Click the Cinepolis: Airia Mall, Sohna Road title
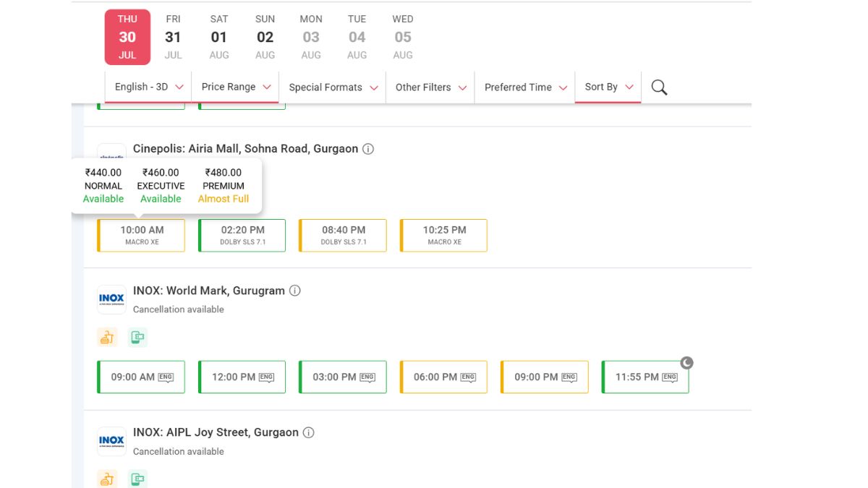This screenshot has width=868, height=488. [x=245, y=149]
